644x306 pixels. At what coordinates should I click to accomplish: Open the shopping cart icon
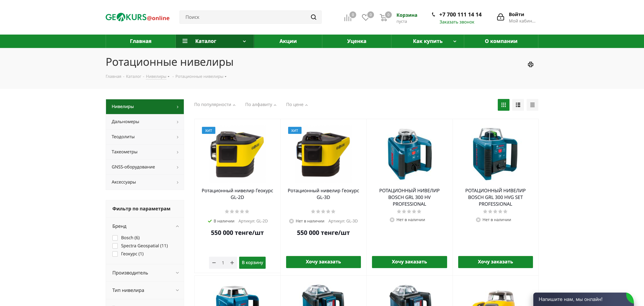coord(383,18)
